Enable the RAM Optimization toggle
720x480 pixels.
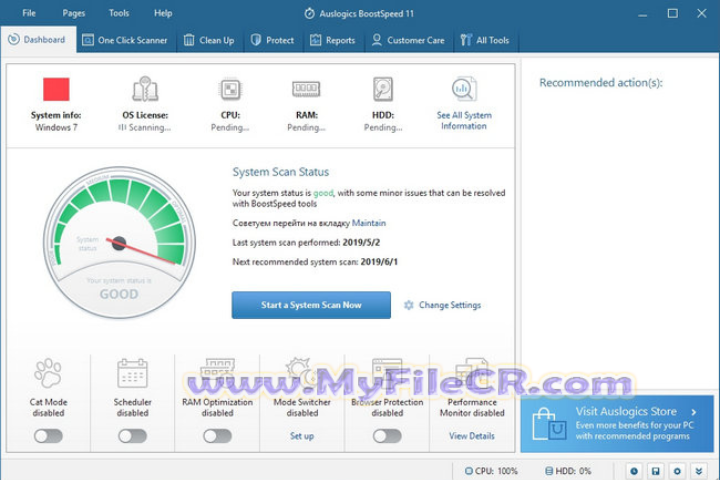217,436
